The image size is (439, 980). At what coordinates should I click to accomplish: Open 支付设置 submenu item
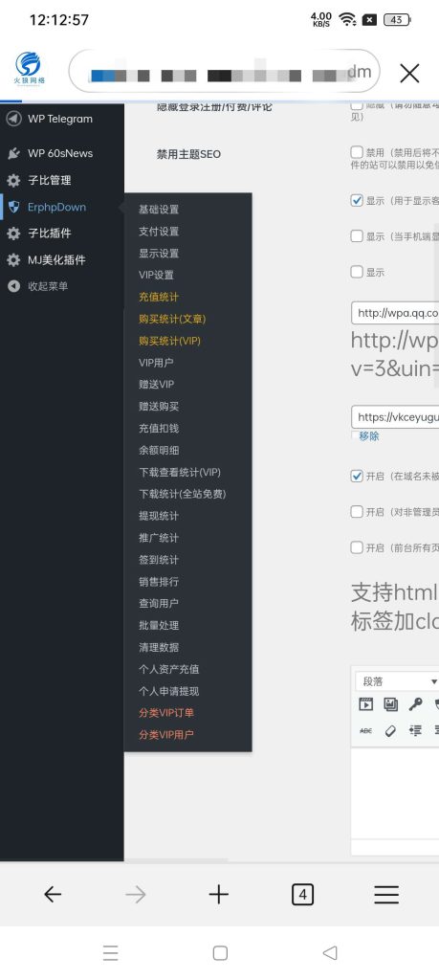(x=159, y=232)
